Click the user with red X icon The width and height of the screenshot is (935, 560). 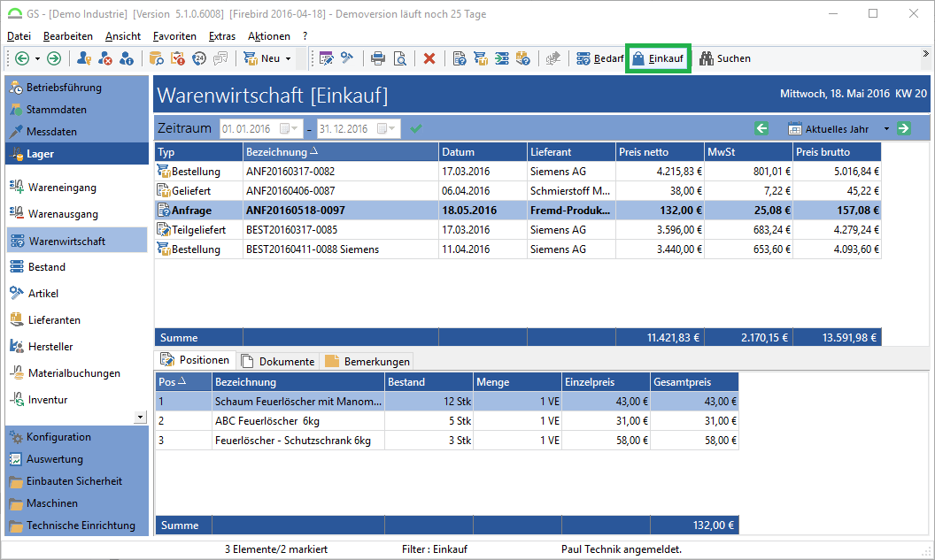[x=105, y=58]
